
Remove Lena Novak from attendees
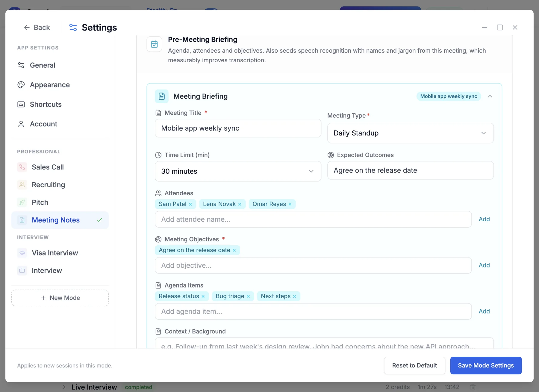pos(240,204)
